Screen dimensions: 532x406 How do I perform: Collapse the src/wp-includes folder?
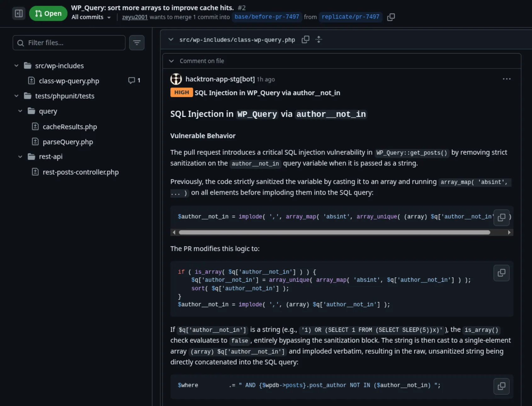click(x=16, y=66)
